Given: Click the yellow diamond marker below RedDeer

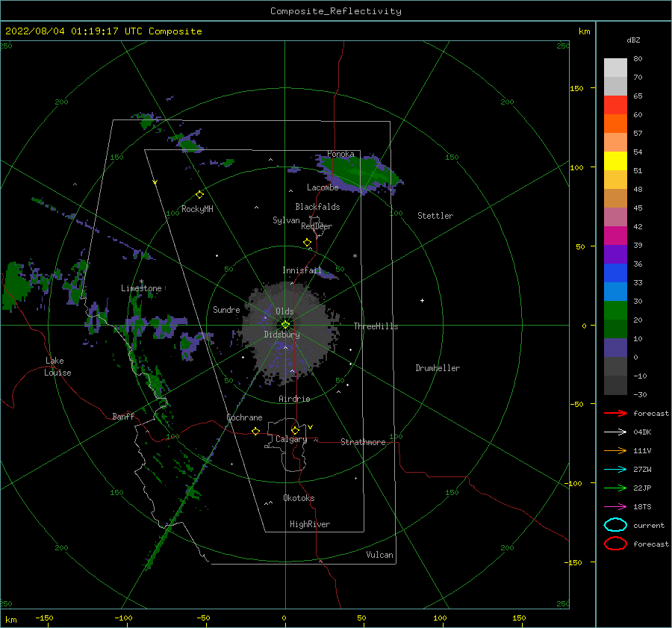Looking at the screenshot, I should (307, 243).
